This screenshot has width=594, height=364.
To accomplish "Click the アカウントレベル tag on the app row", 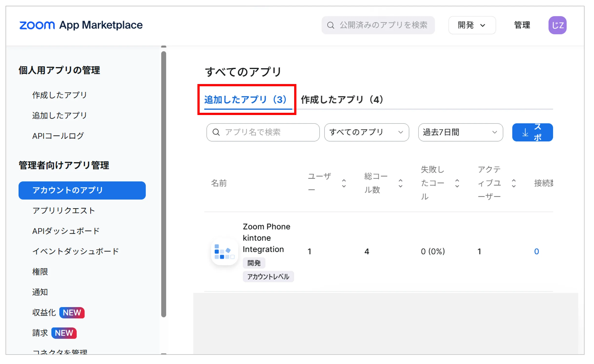I will 268,277.
